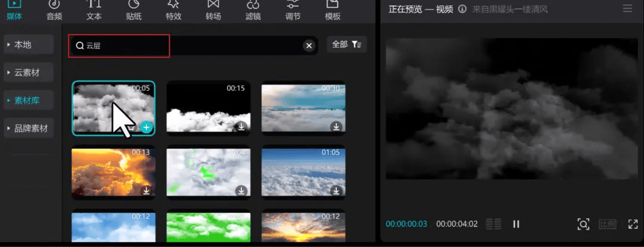Download the 00:30 sea of clouds clip

click(x=336, y=127)
